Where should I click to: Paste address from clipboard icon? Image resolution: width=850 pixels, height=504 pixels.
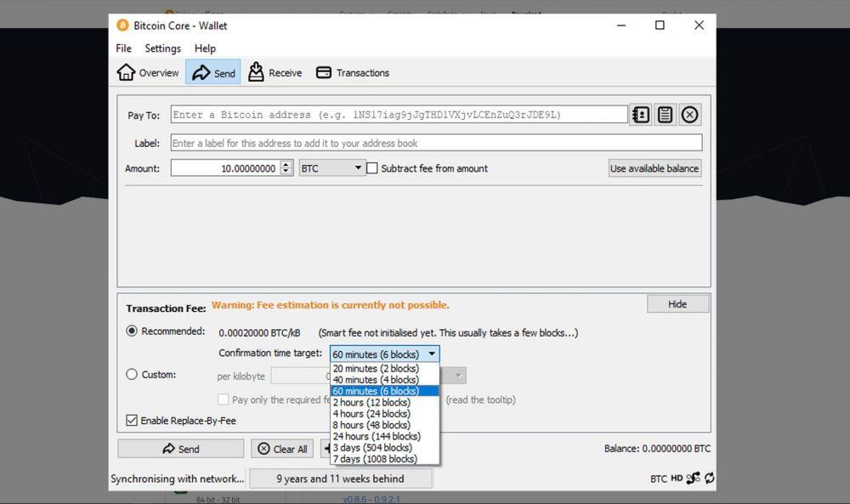[x=666, y=115]
